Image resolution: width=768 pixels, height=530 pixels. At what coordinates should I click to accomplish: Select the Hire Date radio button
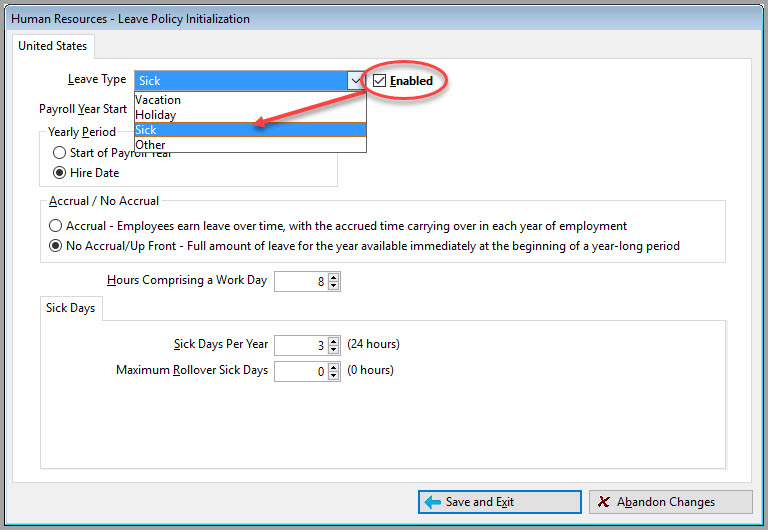click(59, 173)
